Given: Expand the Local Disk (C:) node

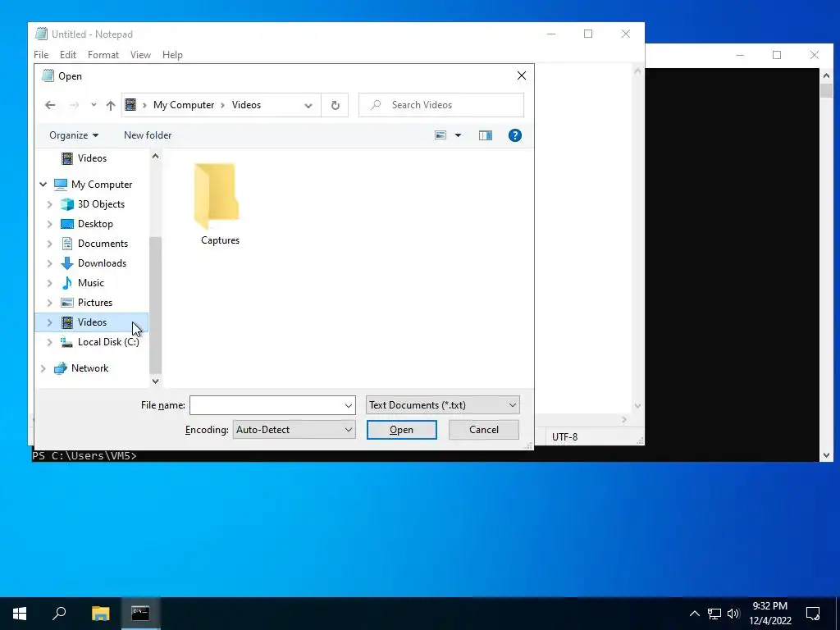Looking at the screenshot, I should tap(49, 342).
